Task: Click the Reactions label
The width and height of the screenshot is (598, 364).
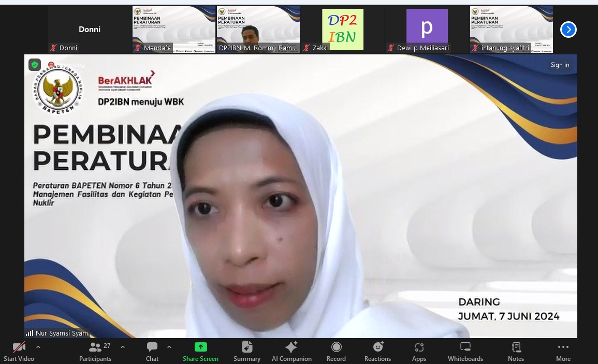Action: tap(377, 359)
